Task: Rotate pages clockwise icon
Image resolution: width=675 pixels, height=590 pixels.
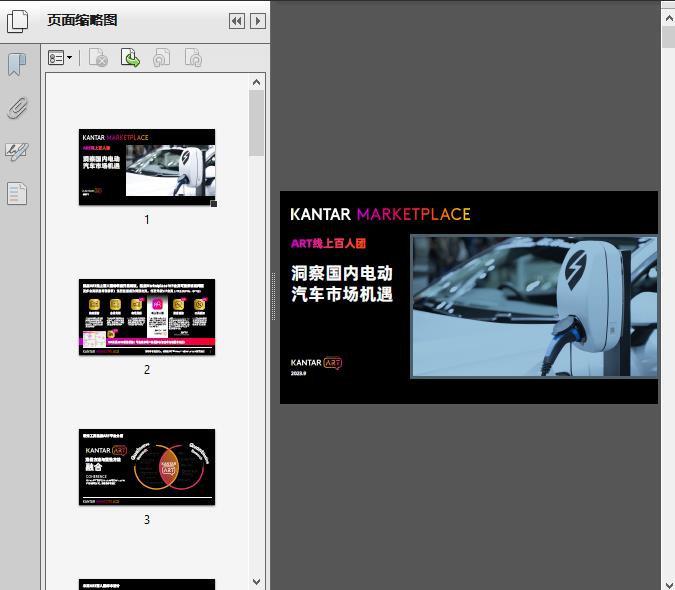Action: (x=193, y=58)
